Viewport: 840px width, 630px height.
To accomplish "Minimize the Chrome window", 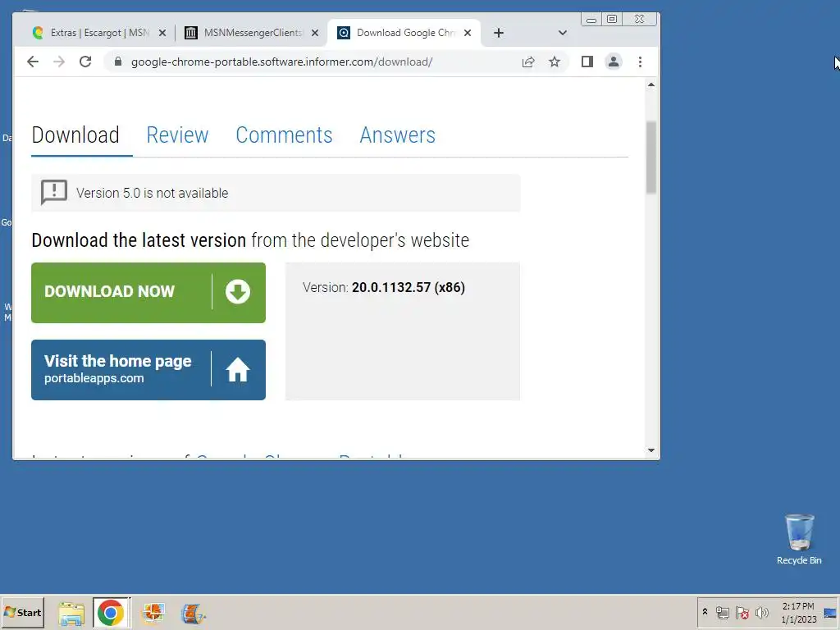I will click(591, 20).
